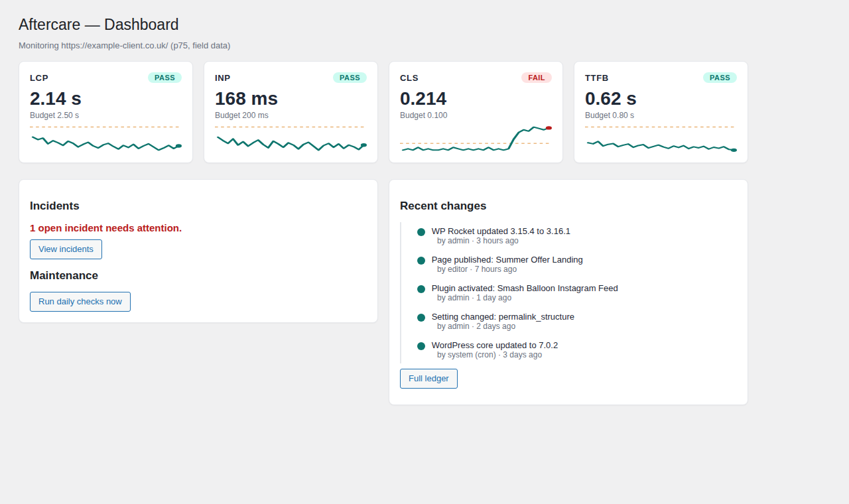Select 'by admin · 2 days ago' text
The image size is (849, 504).
pos(476,326)
